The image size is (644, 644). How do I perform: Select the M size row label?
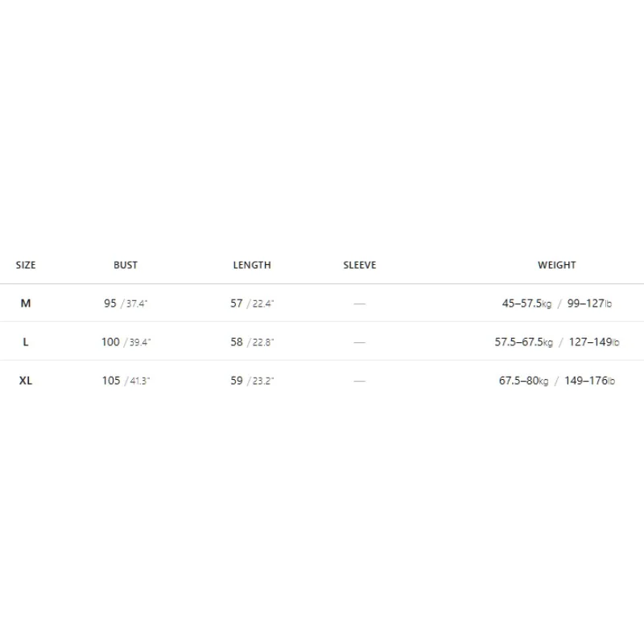(x=26, y=303)
